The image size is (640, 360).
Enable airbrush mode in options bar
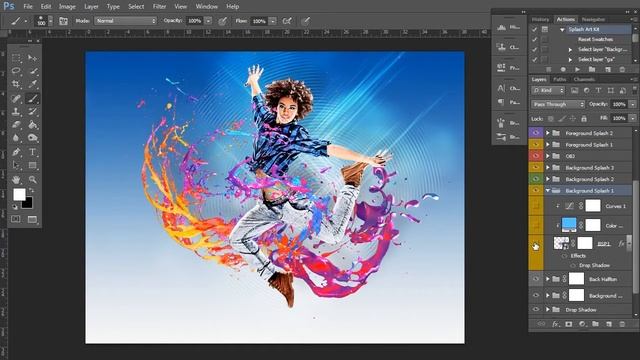tap(287, 21)
